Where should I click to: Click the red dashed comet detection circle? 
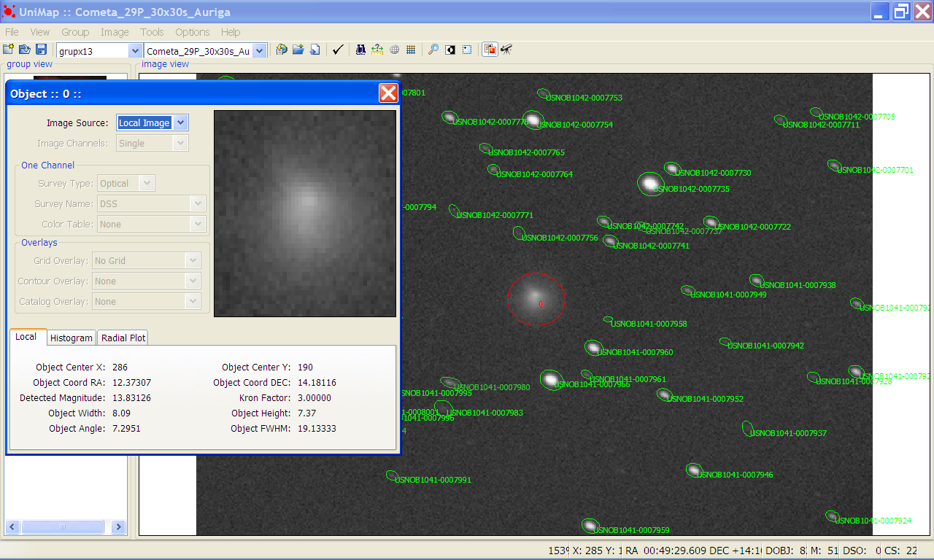[x=536, y=299]
